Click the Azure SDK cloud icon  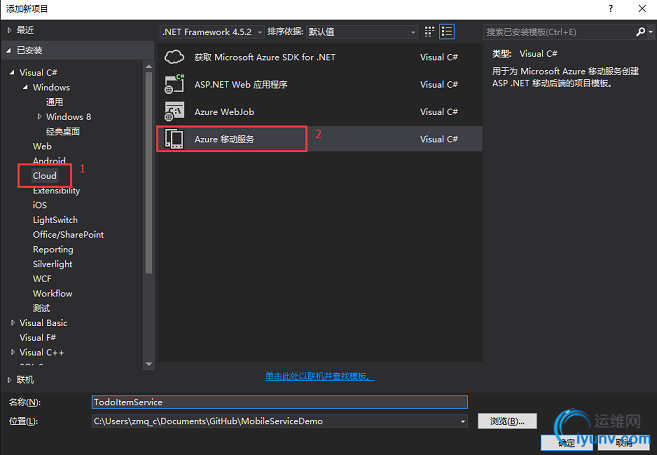[174, 57]
